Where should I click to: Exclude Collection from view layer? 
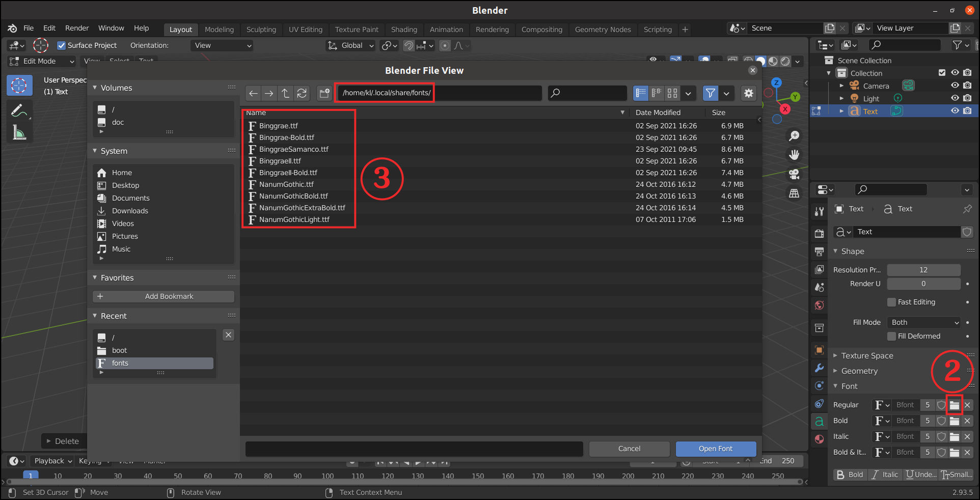click(x=942, y=73)
